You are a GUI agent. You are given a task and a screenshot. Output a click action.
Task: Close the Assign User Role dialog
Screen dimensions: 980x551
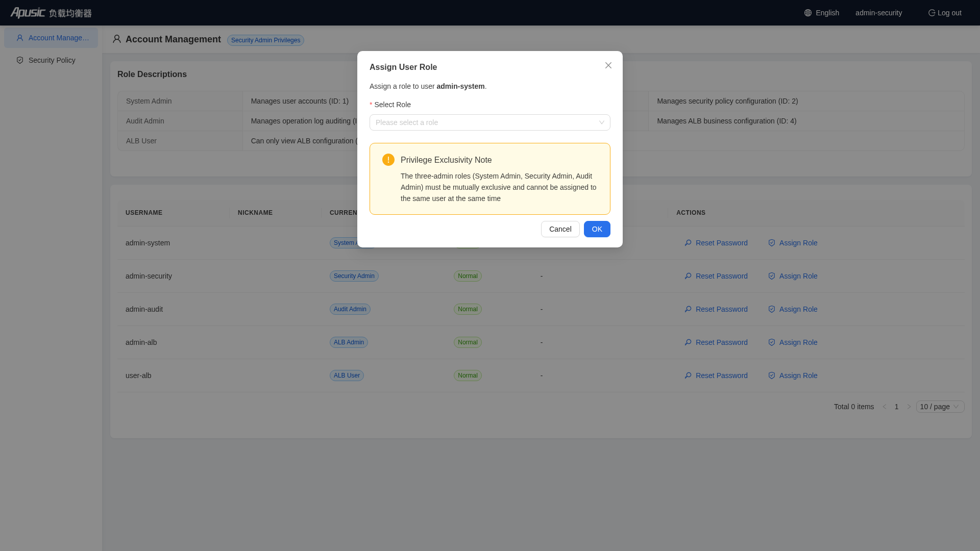tap(608, 65)
